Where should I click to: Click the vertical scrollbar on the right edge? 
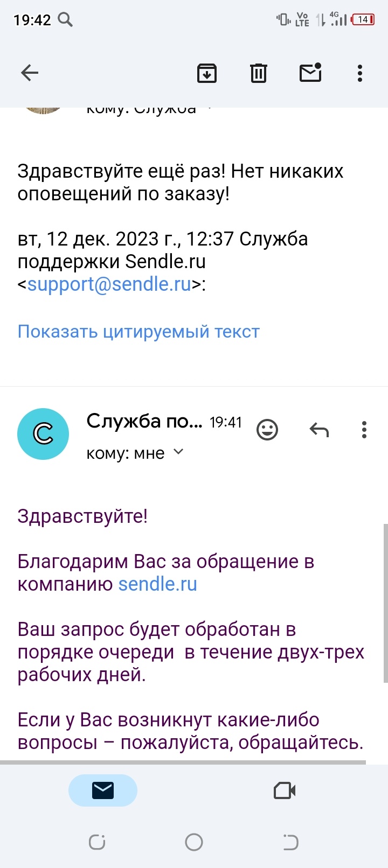pos(385,603)
